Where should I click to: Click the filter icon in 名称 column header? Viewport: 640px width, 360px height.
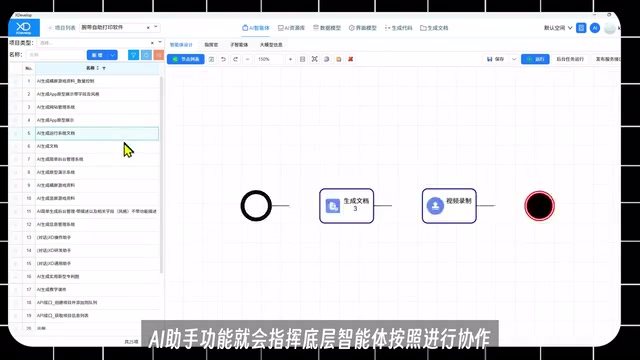(x=104, y=68)
